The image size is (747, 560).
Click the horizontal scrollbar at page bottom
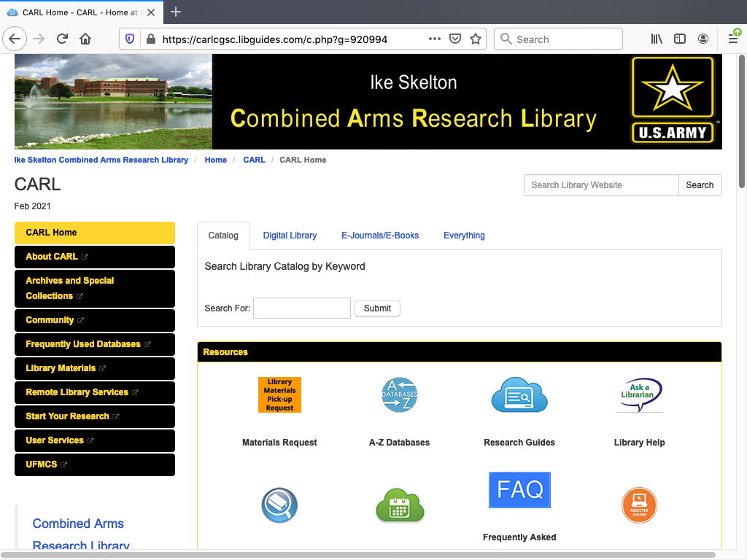pos(357,555)
